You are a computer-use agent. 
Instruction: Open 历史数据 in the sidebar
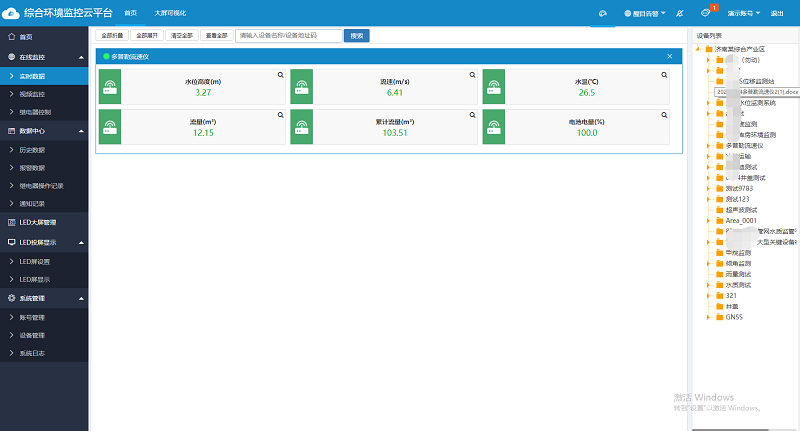click(x=44, y=150)
